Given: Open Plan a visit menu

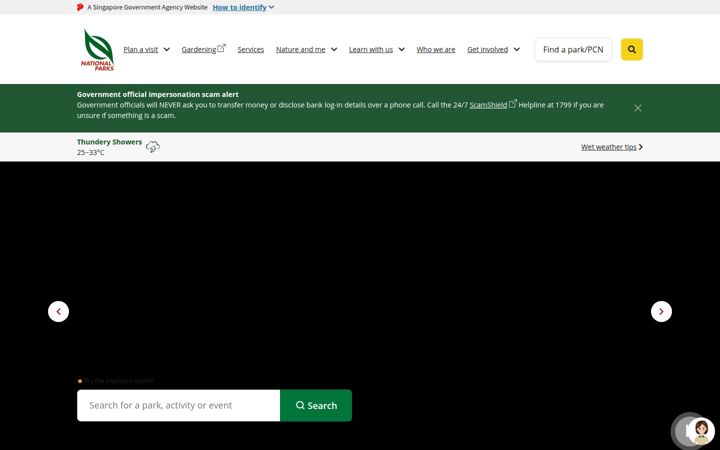Looking at the screenshot, I should click(x=141, y=50).
